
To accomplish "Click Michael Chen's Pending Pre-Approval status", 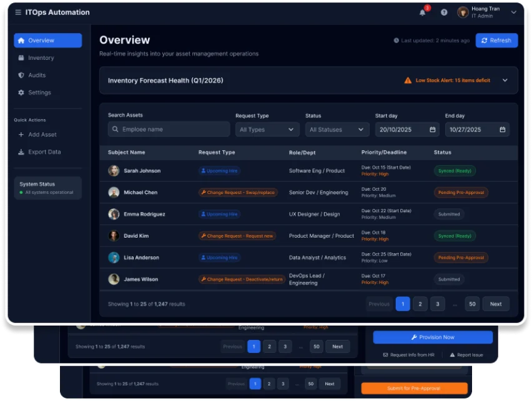I will click(x=461, y=193).
